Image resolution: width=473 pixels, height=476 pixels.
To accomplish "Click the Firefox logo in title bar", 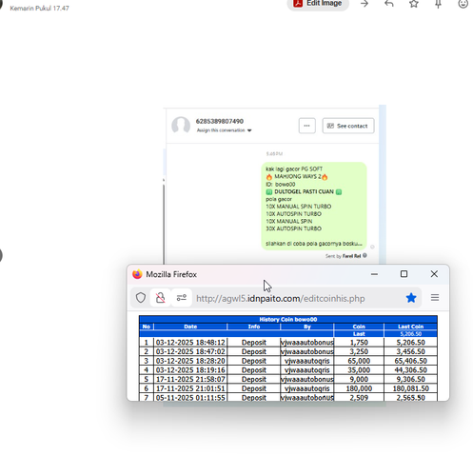I will tap(137, 274).
